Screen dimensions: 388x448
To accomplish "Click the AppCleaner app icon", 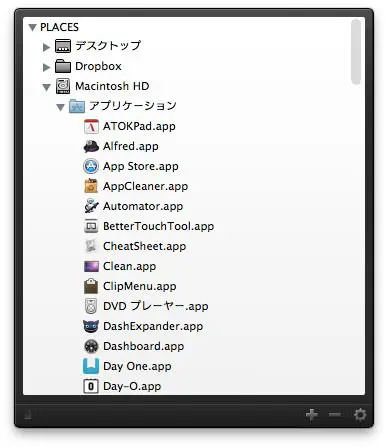I will (91, 186).
